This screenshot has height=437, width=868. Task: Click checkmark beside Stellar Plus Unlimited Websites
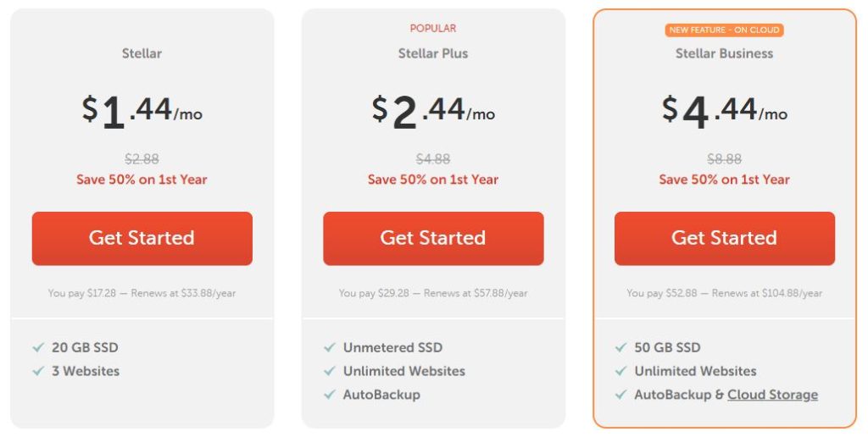click(330, 371)
